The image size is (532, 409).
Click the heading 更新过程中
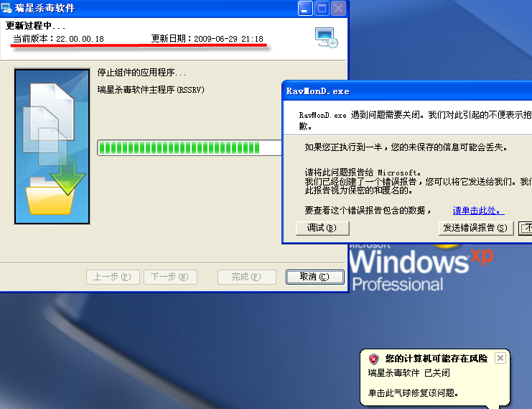pyautogui.click(x=35, y=25)
